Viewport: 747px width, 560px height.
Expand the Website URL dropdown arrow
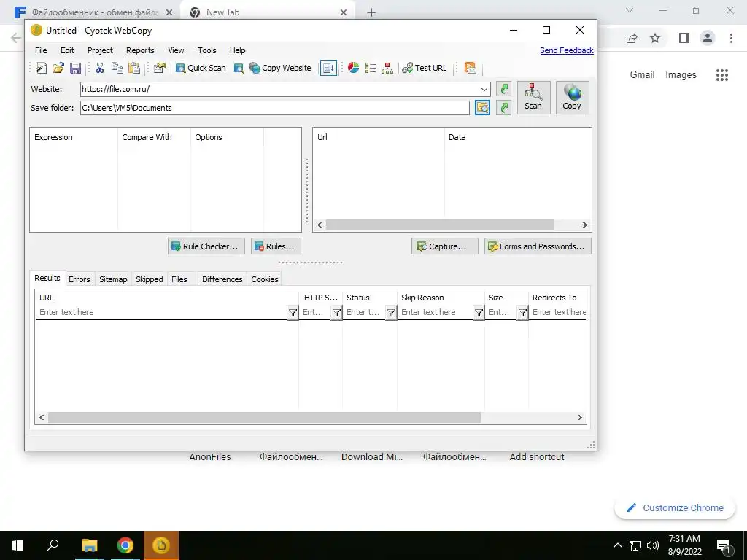484,89
